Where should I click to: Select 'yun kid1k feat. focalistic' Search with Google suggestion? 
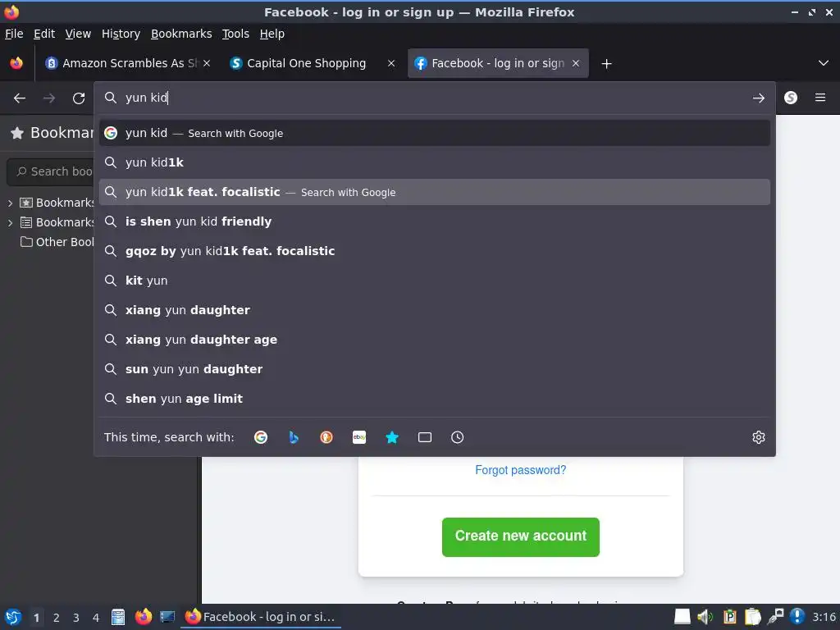[x=435, y=192]
